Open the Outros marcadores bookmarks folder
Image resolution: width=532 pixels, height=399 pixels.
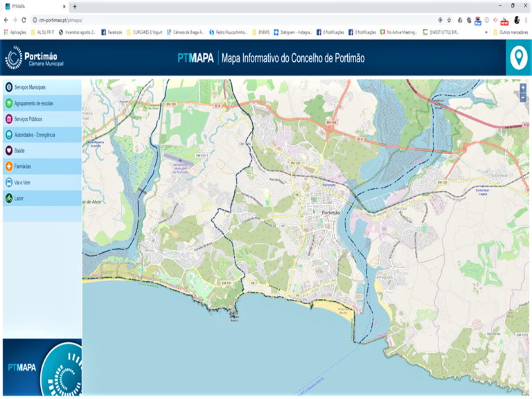coord(508,32)
